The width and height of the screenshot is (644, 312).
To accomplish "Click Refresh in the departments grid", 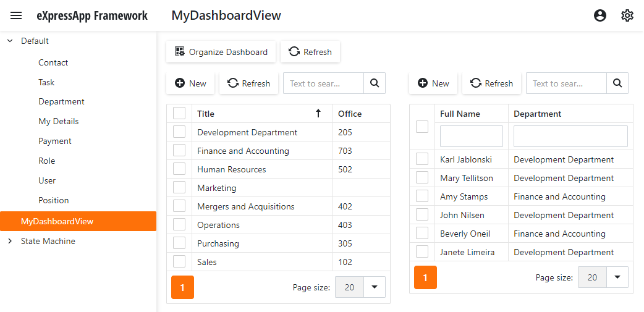I will click(248, 83).
